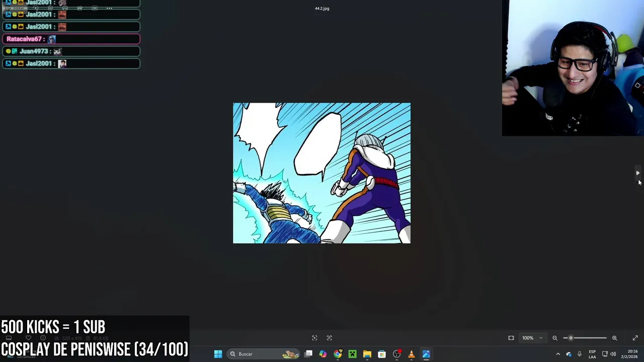The height and width of the screenshot is (362, 644).
Task: Open Minecraft creeper icon in taskbar
Action: click(x=352, y=354)
